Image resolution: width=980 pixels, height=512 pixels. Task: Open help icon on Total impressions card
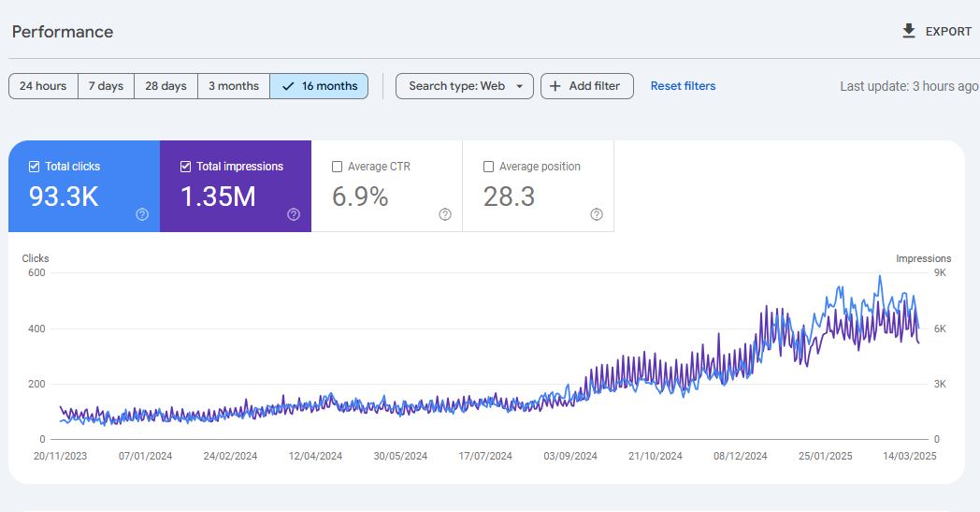[294, 214]
